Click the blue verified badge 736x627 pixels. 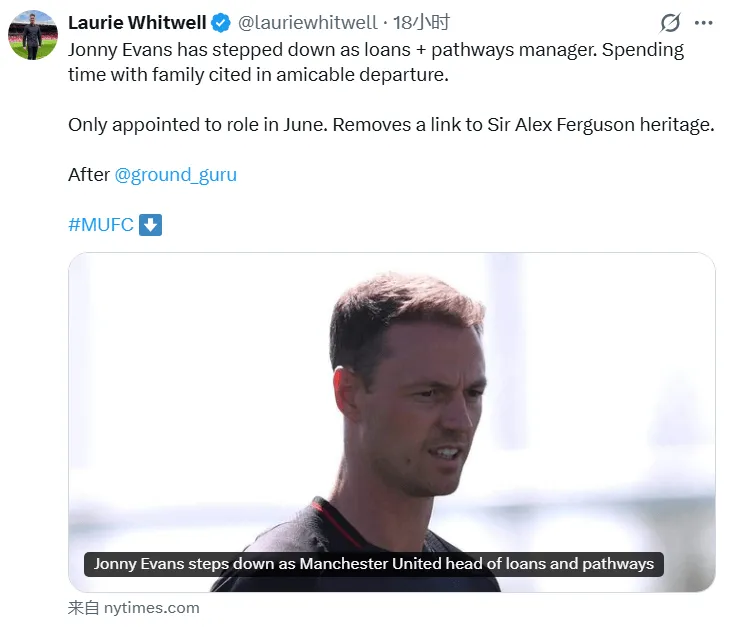221,23
